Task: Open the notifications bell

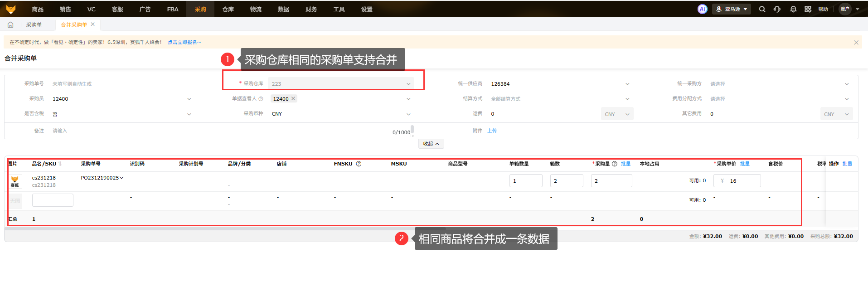Action: tap(793, 9)
